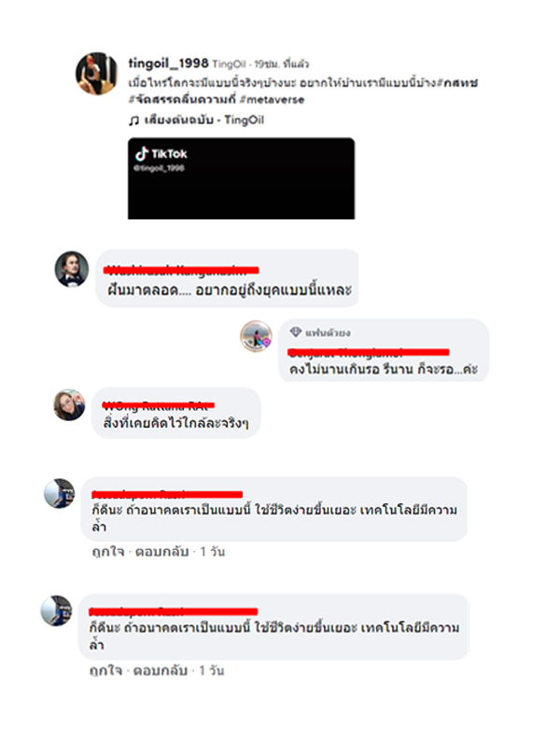
Task: Click the 1 วัน timestamp on last comment
Action: click(x=212, y=670)
